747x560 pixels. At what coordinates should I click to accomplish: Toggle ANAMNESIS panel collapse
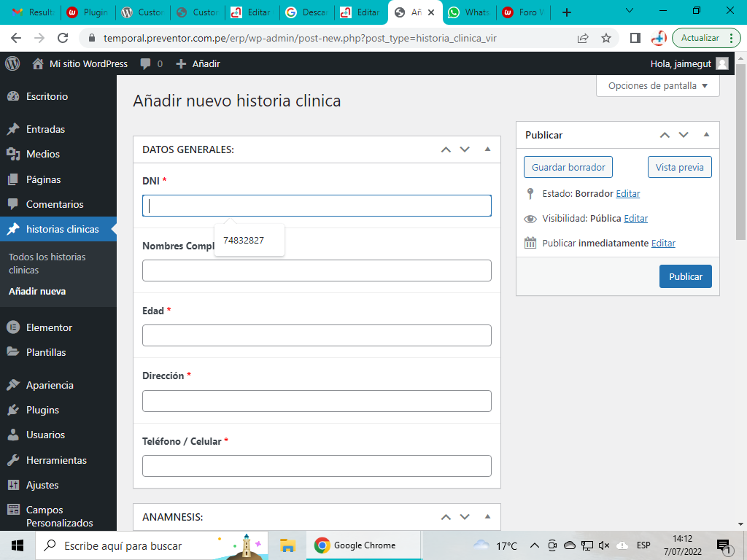(487, 517)
